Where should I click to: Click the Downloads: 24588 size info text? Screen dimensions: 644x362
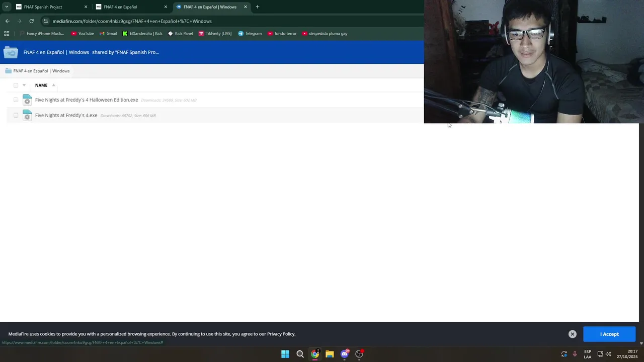169,100
